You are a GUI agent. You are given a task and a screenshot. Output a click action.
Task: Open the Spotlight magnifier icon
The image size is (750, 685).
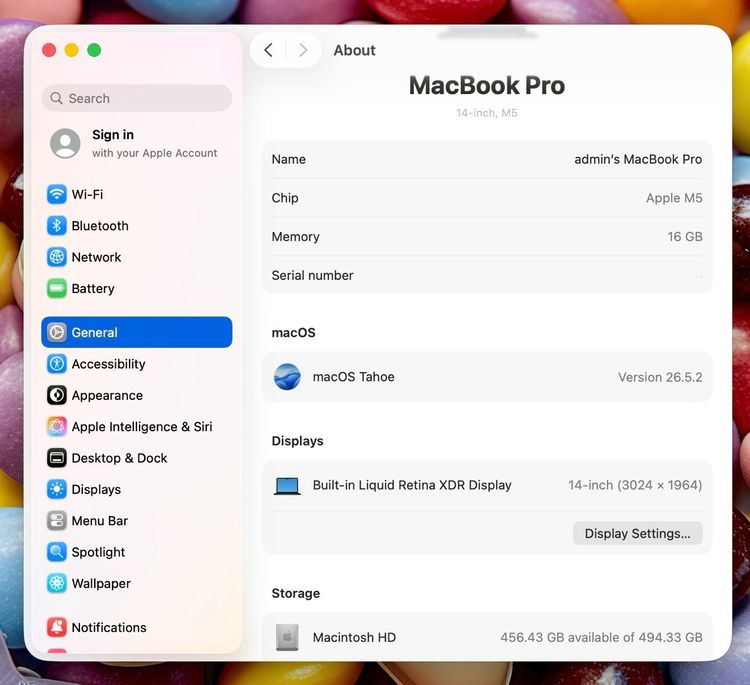click(x=56, y=552)
